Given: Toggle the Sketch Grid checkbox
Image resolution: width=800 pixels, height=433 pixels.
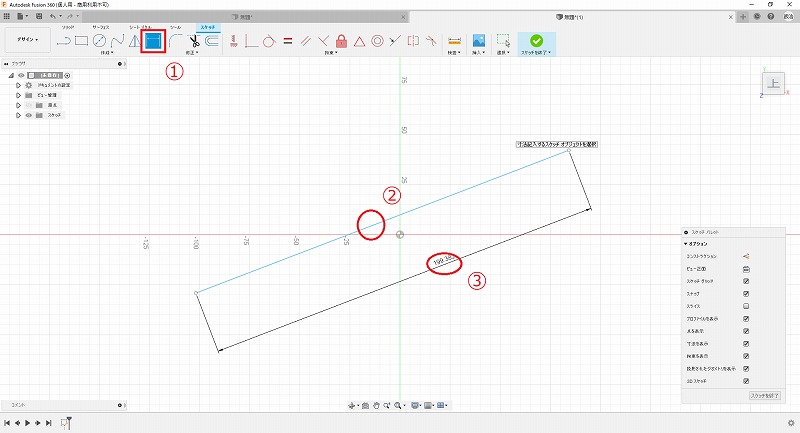Looking at the screenshot, I should pyautogui.click(x=746, y=282).
